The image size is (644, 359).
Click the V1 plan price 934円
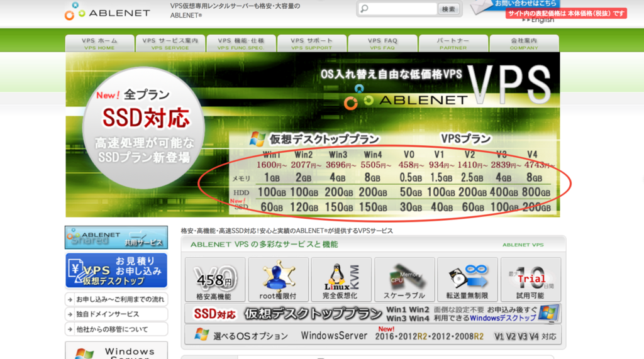tap(441, 165)
